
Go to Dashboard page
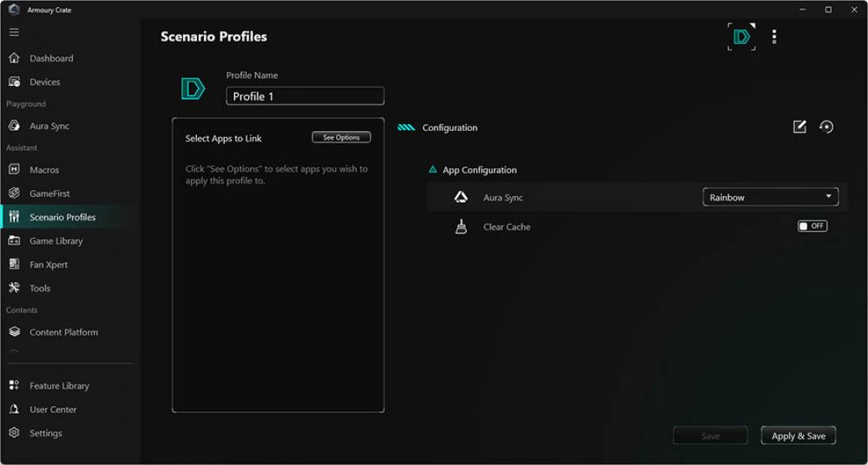pyautogui.click(x=51, y=58)
